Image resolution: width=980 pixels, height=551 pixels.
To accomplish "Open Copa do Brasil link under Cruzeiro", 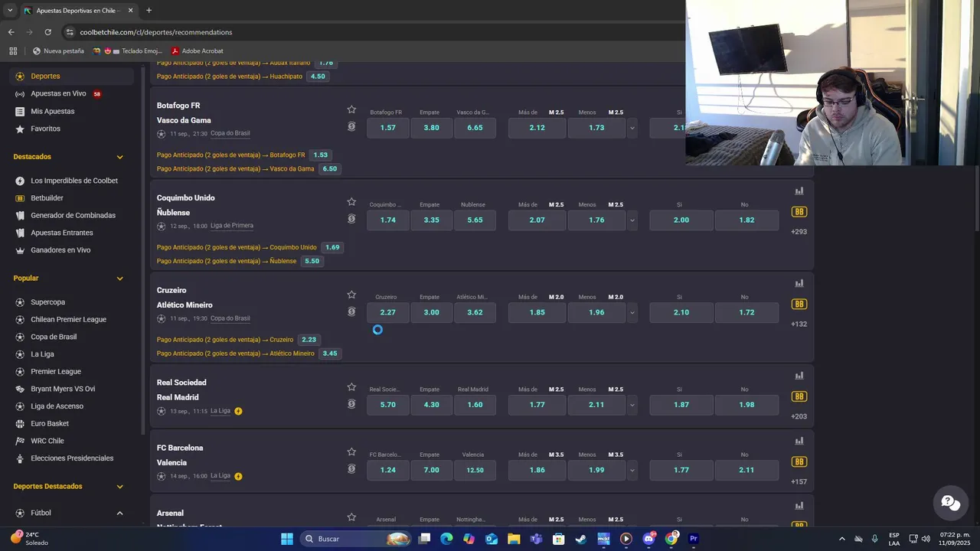I will coord(230,318).
